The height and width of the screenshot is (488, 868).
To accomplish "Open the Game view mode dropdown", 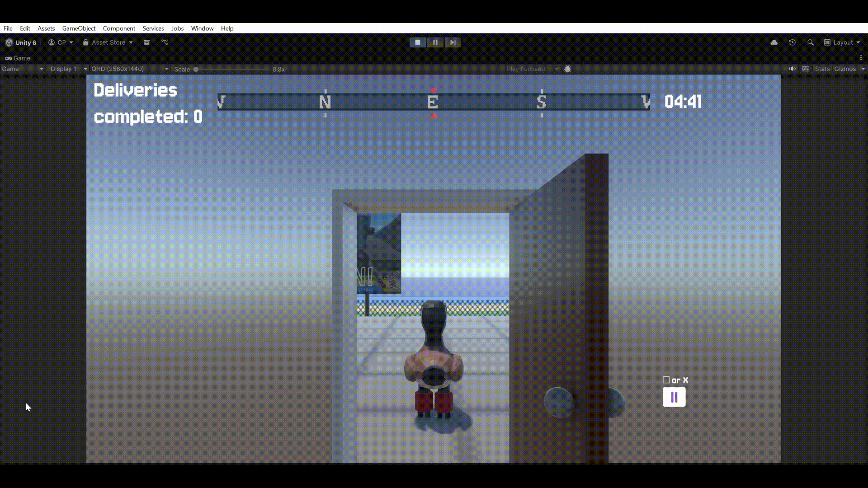I will pyautogui.click(x=23, y=69).
